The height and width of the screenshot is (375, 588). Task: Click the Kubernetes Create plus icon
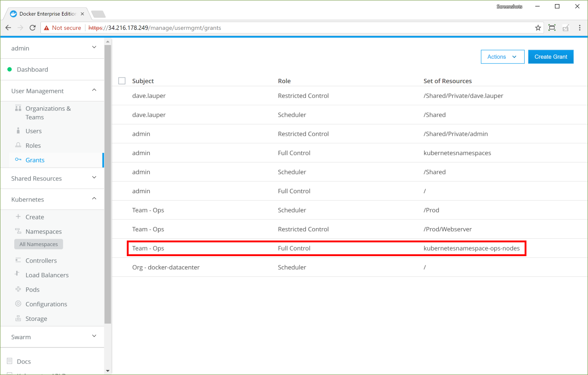coord(18,217)
